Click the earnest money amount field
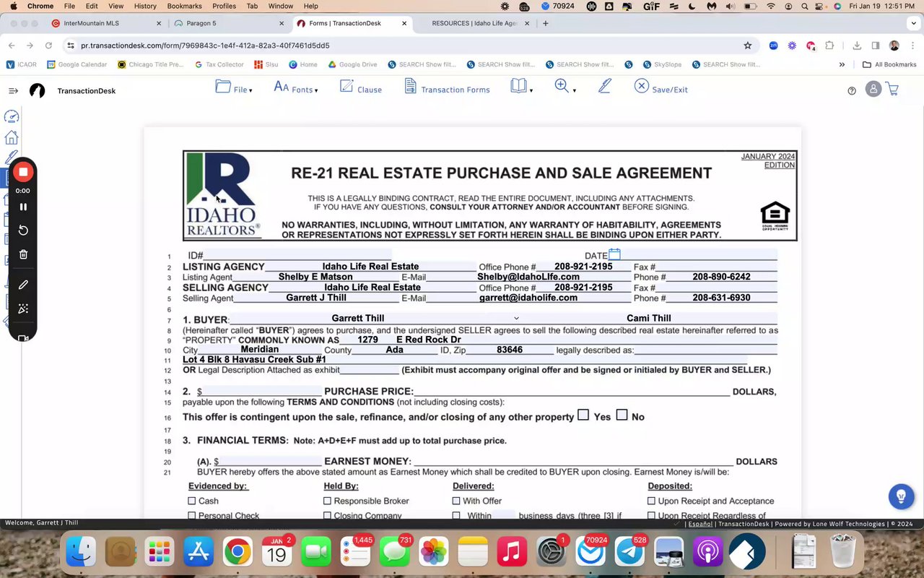924x578 pixels. coord(270,461)
